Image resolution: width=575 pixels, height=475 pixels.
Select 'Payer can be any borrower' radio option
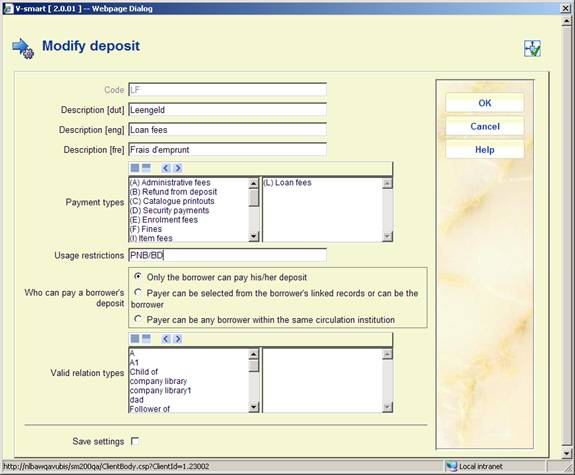pos(138,319)
